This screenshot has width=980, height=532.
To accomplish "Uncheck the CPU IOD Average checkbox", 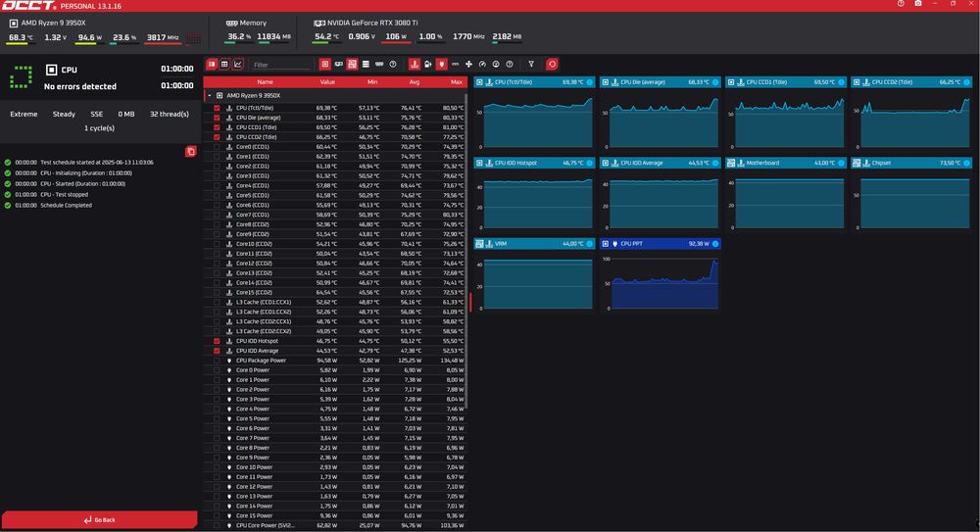I will (x=217, y=351).
